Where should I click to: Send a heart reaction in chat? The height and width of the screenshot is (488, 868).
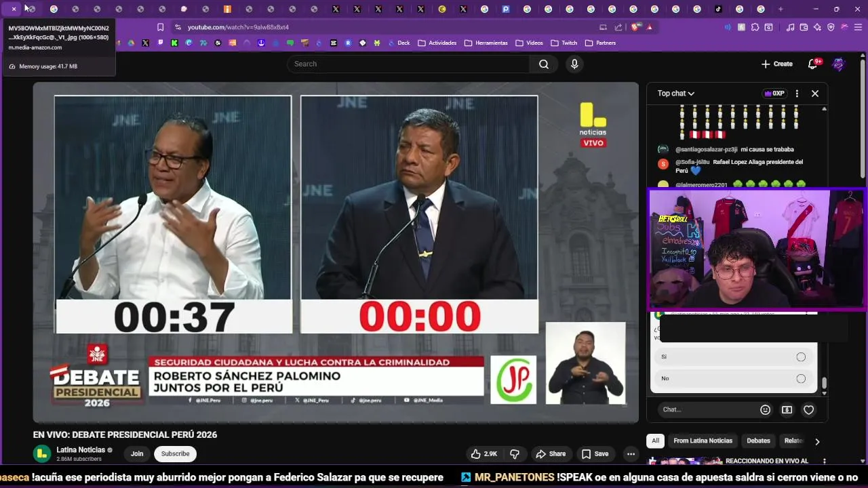click(808, 409)
